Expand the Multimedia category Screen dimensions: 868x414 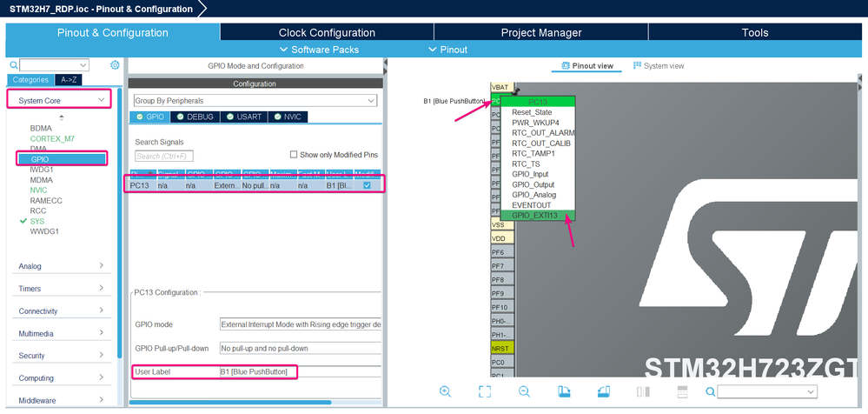pyautogui.click(x=61, y=334)
